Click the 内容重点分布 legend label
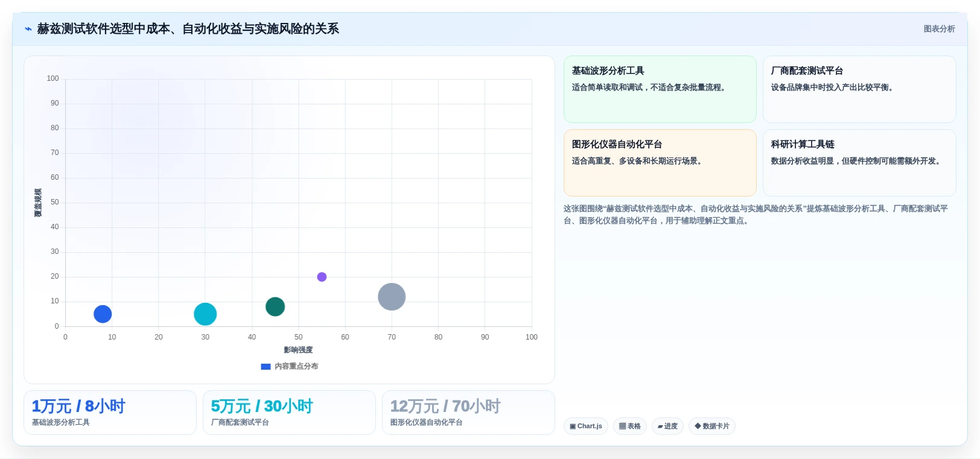This screenshot has height=459, width=980. [296, 366]
